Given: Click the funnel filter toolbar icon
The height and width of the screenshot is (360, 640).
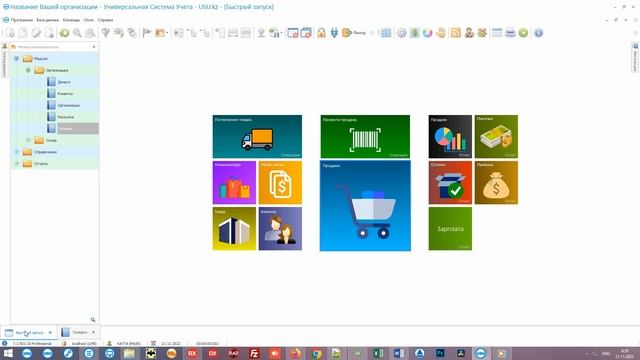Looking at the screenshot, I should tap(106, 33).
